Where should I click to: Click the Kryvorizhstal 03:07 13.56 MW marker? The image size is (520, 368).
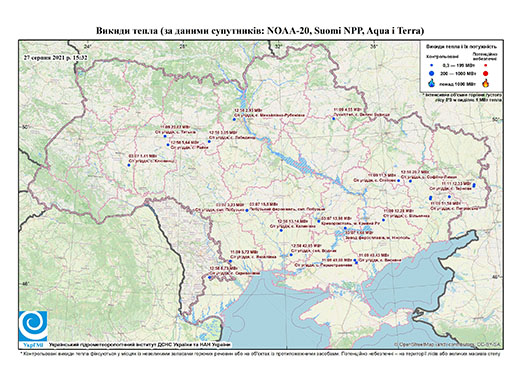pyautogui.click(x=319, y=221)
